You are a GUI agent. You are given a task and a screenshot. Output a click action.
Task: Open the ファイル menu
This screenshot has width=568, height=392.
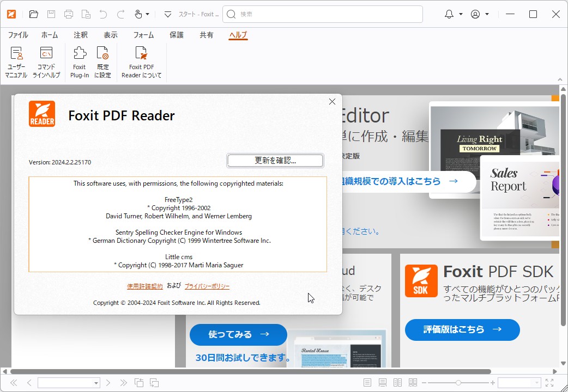click(x=17, y=35)
